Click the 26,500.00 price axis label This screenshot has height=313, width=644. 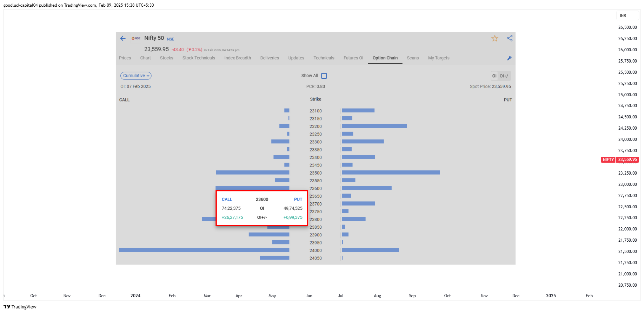(x=628, y=27)
